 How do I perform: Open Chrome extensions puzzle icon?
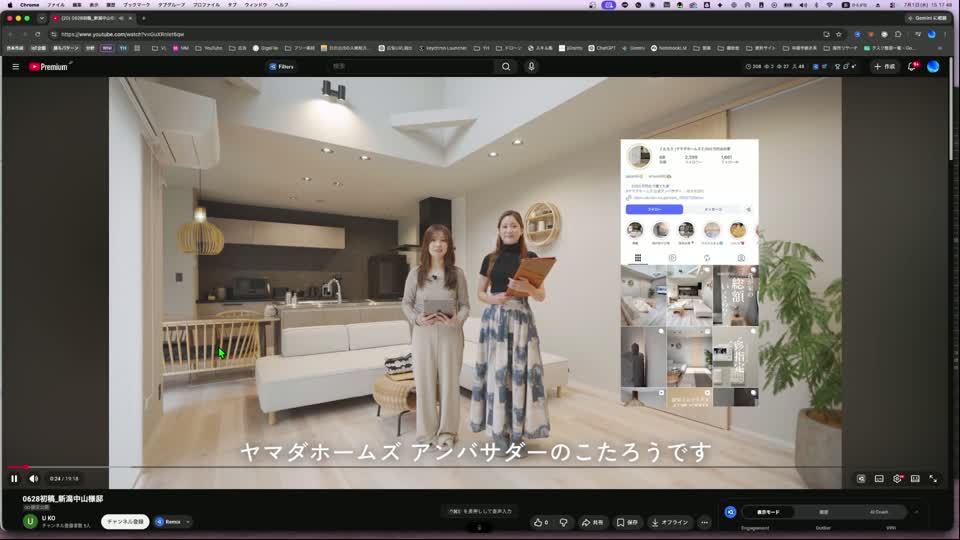[898, 34]
